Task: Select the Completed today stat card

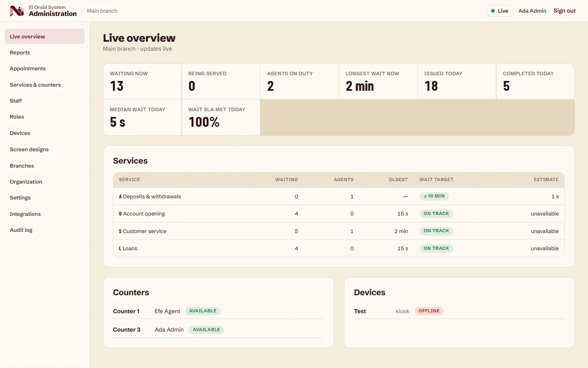Action: pyautogui.click(x=535, y=81)
